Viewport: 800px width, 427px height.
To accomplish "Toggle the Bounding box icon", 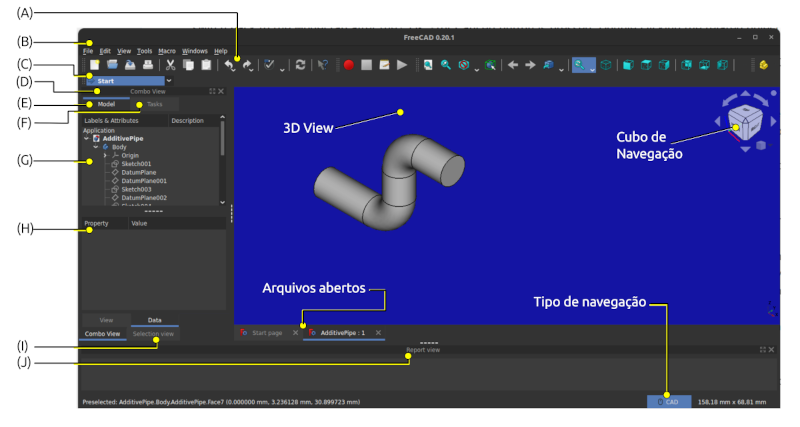I will (x=490, y=65).
